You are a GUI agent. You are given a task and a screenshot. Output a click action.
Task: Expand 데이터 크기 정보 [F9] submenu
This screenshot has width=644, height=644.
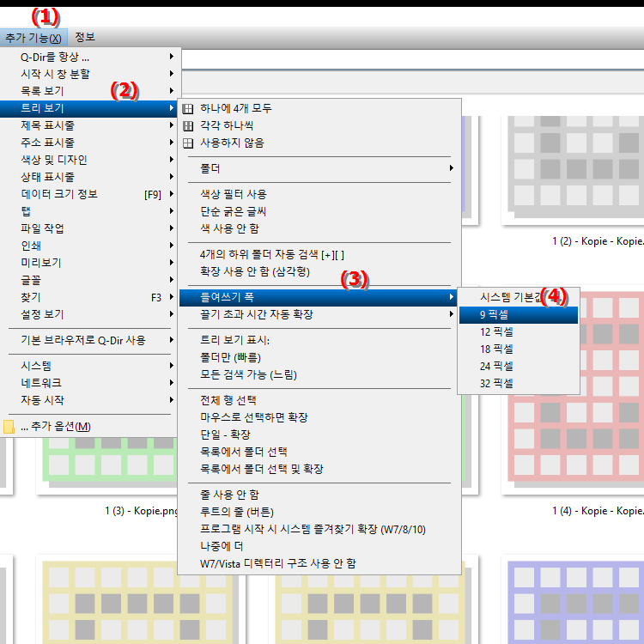[x=88, y=194]
